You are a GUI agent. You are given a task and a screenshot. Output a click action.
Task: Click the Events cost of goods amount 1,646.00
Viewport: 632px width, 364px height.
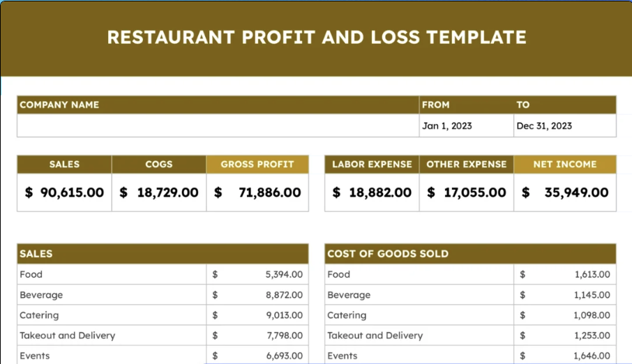tap(592, 356)
